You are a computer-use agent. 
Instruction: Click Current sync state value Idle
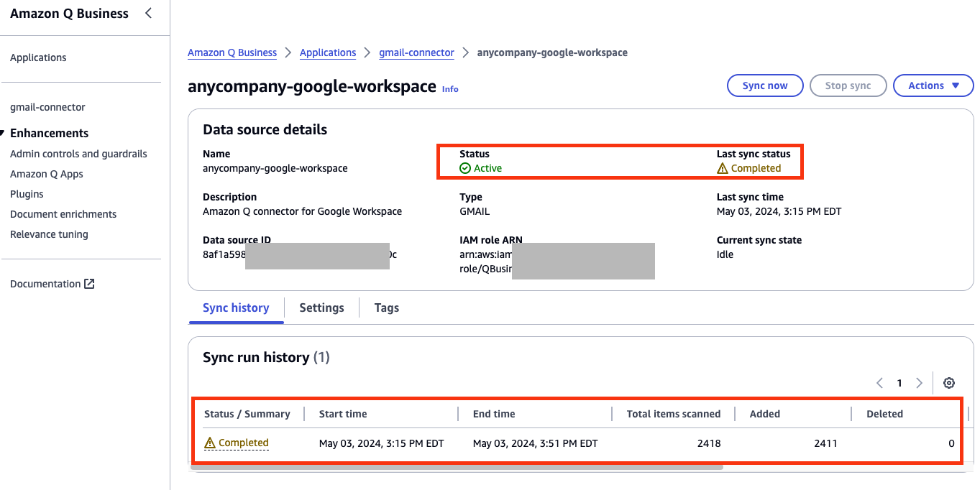725,254
